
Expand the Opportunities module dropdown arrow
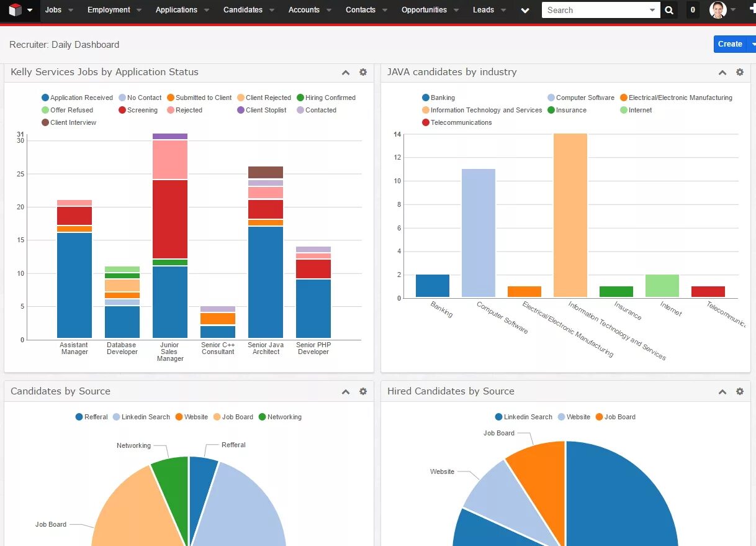[457, 11]
